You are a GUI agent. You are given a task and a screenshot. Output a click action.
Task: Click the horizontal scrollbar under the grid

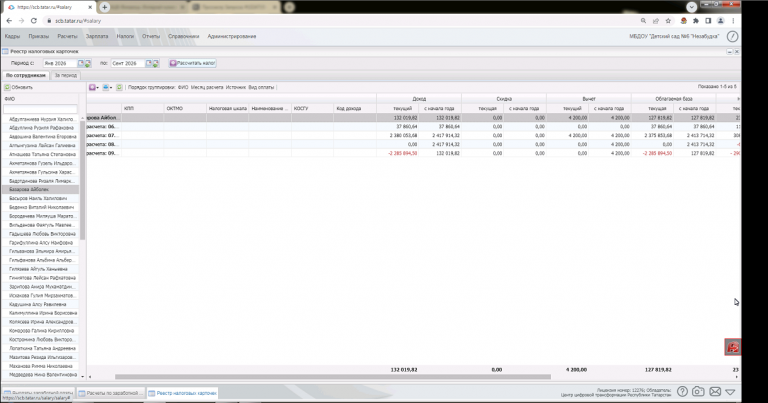333,377
